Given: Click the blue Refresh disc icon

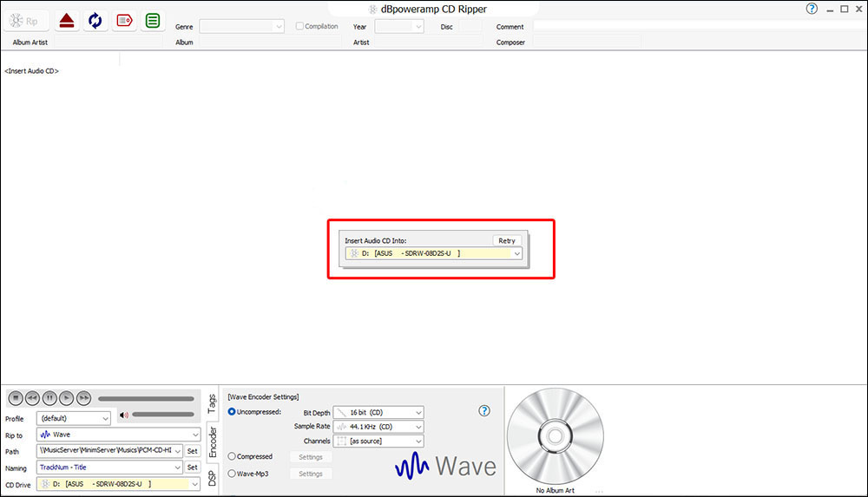Looking at the screenshot, I should 95,20.
